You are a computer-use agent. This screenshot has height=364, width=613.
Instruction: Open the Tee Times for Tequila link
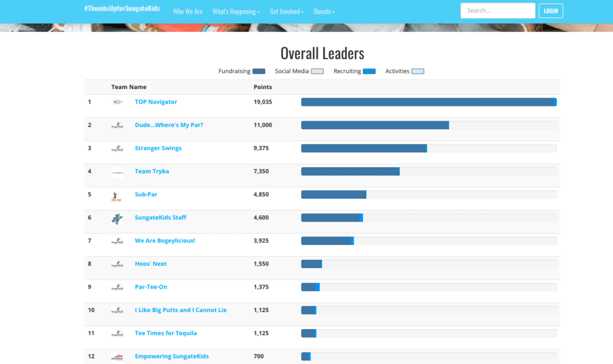pyautogui.click(x=166, y=333)
